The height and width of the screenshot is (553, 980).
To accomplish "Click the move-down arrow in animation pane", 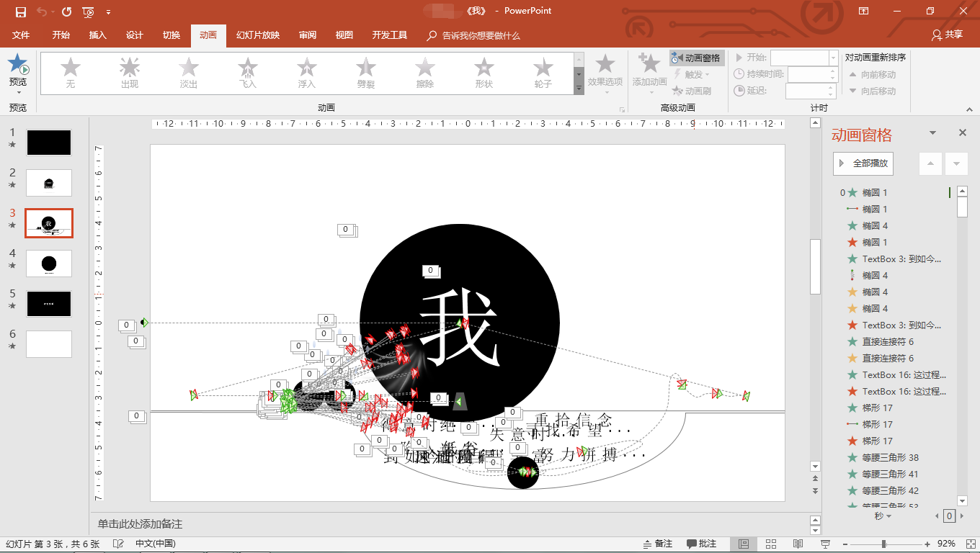I will pyautogui.click(x=956, y=163).
